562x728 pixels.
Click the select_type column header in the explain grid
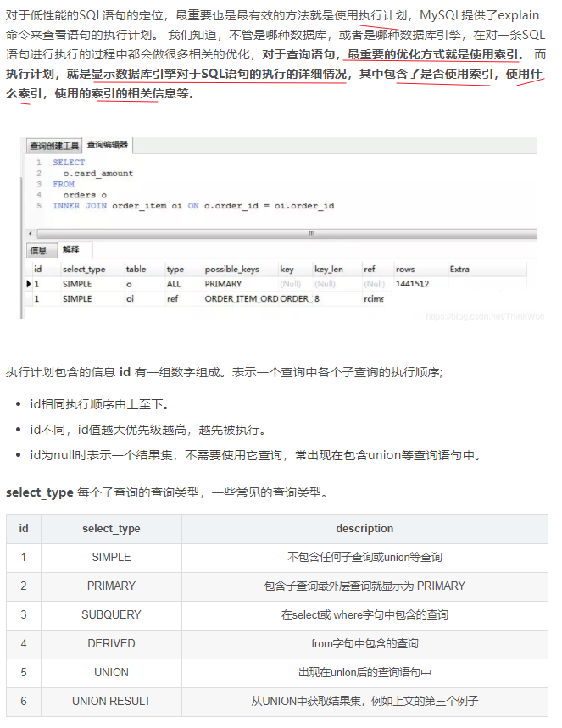pyautogui.click(x=84, y=270)
